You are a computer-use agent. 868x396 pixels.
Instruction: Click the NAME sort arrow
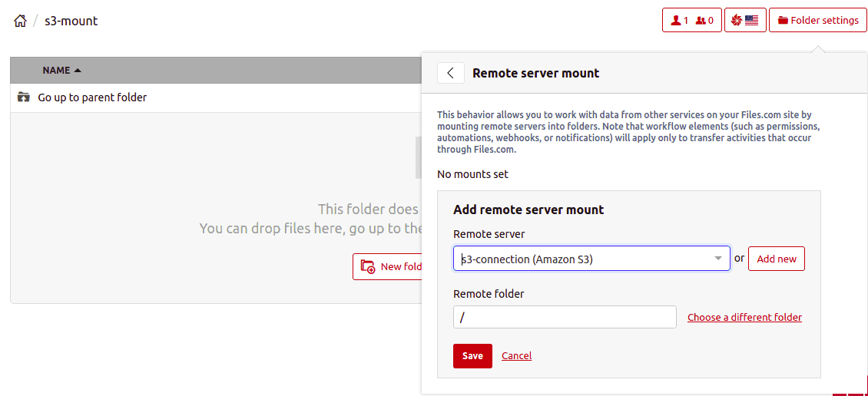tap(78, 71)
